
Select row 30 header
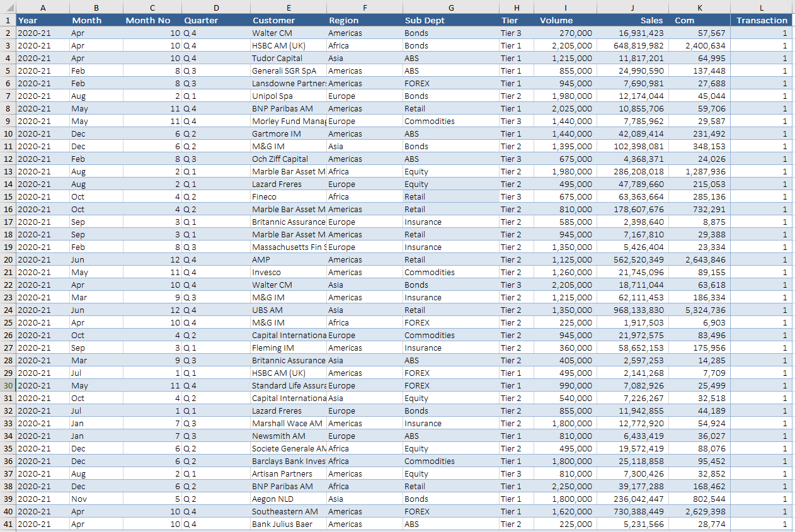pos(8,385)
